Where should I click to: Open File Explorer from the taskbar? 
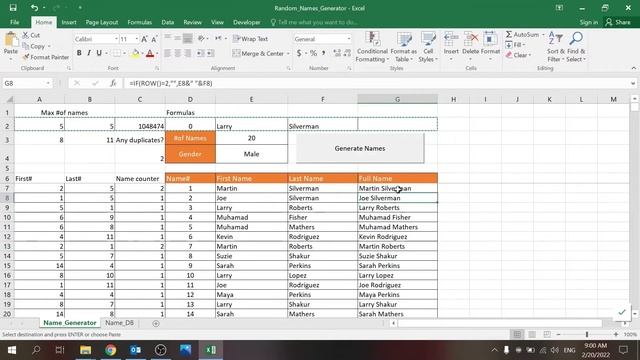tap(85, 350)
